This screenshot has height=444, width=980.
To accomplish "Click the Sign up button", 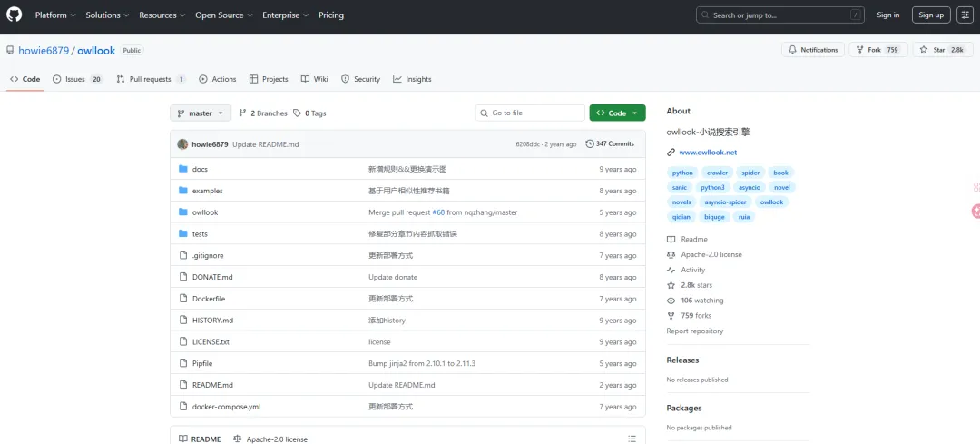I will [x=931, y=15].
